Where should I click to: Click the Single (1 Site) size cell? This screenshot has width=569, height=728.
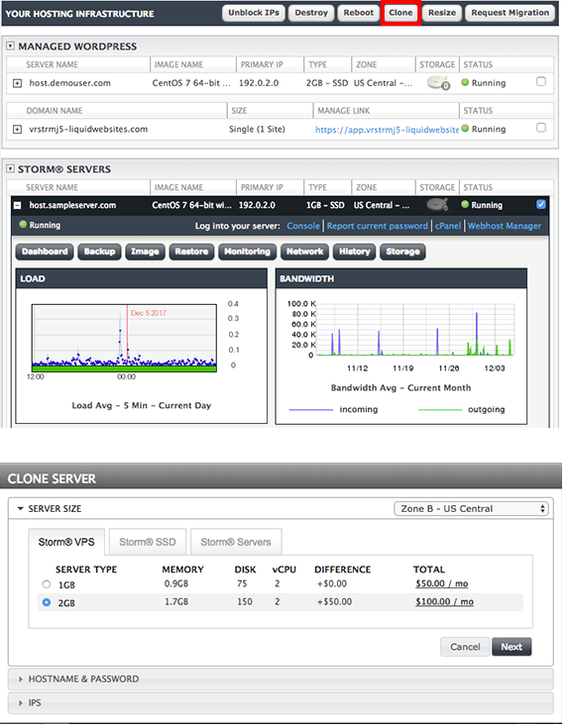tap(257, 129)
